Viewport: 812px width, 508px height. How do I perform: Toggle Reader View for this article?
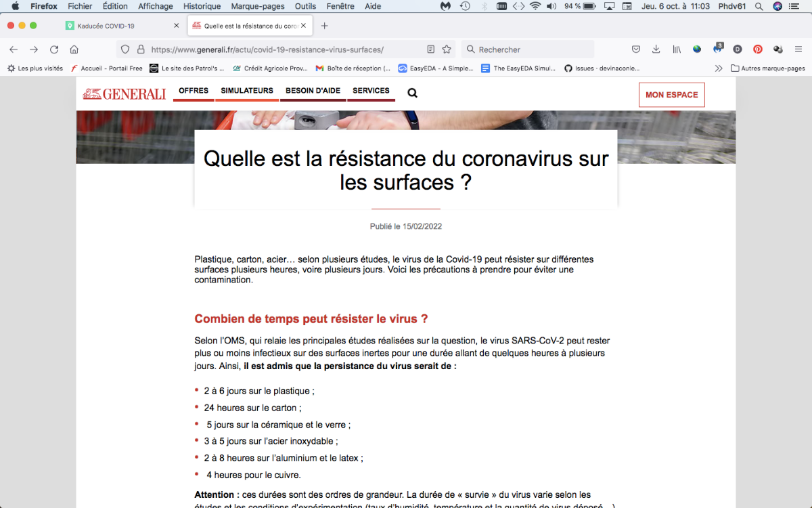(431, 49)
